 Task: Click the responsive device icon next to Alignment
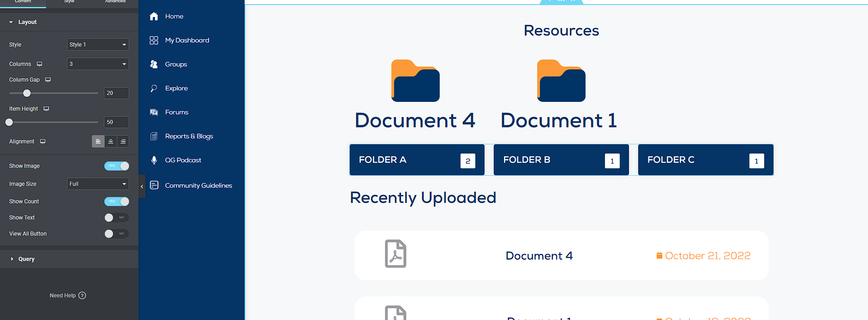coord(43,142)
